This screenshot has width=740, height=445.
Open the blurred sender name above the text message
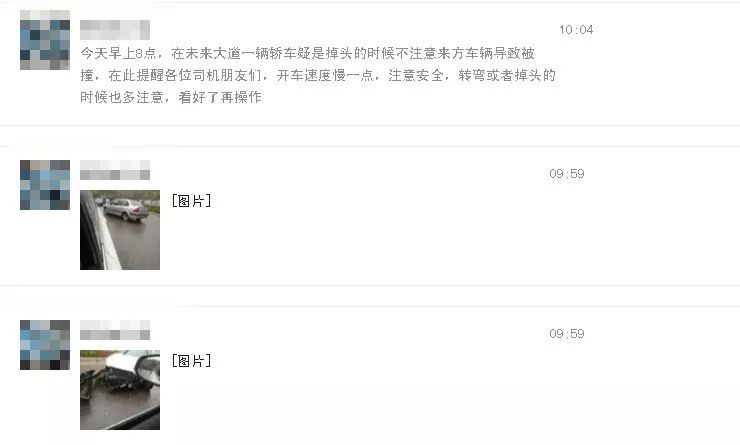(115, 30)
